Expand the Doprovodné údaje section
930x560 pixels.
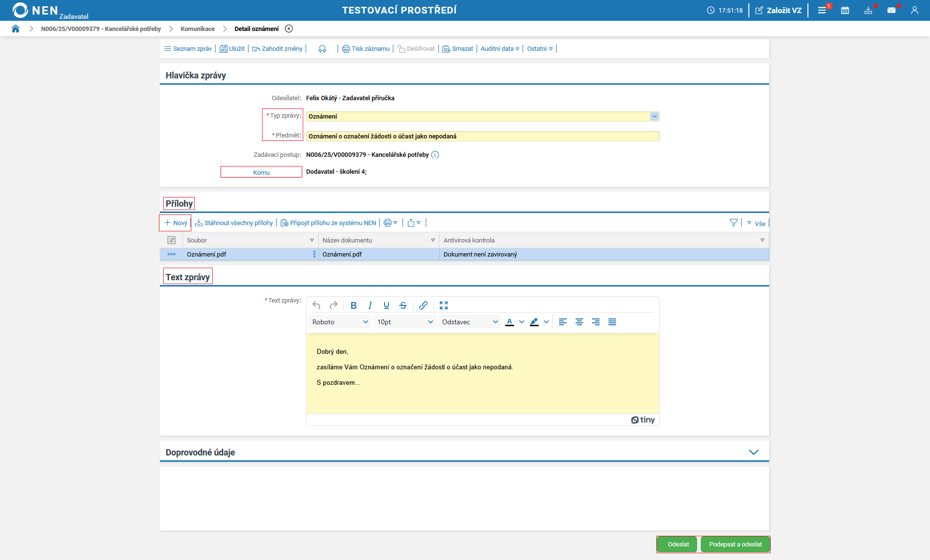(753, 452)
